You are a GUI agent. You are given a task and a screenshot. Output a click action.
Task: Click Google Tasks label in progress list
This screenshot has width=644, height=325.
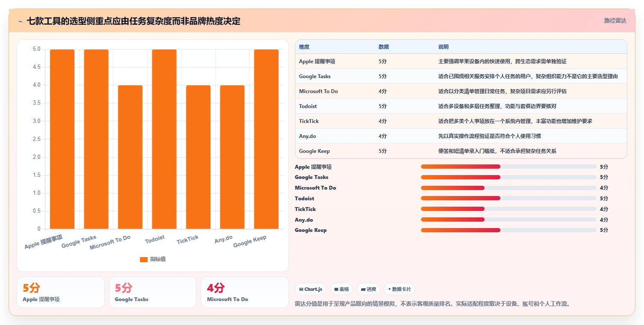(312, 177)
